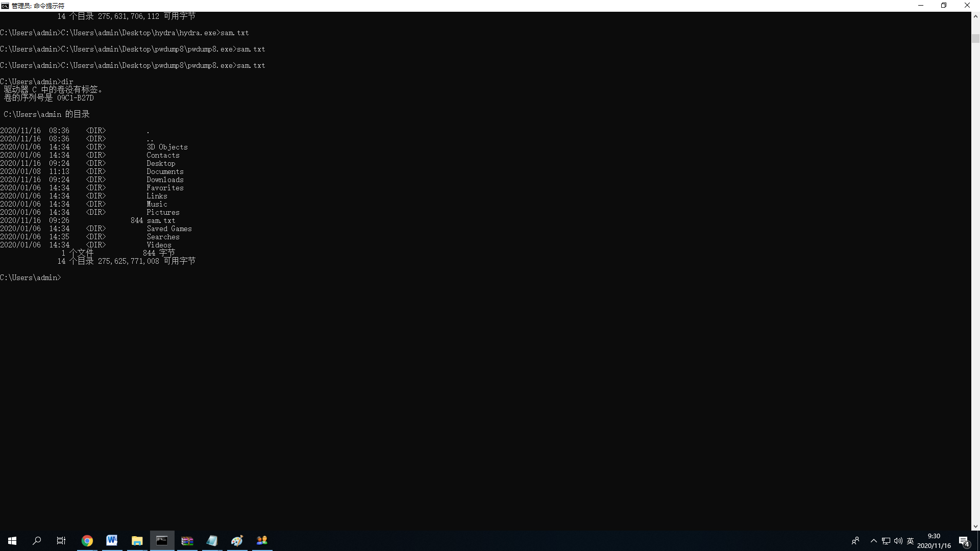Open the clock and date flyout

pos(934,541)
